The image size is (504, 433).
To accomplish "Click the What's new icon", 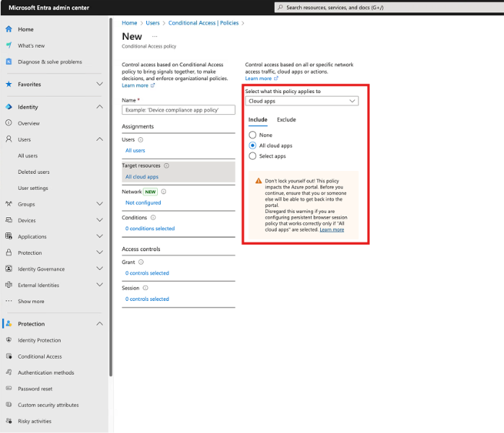I will click(x=9, y=45).
